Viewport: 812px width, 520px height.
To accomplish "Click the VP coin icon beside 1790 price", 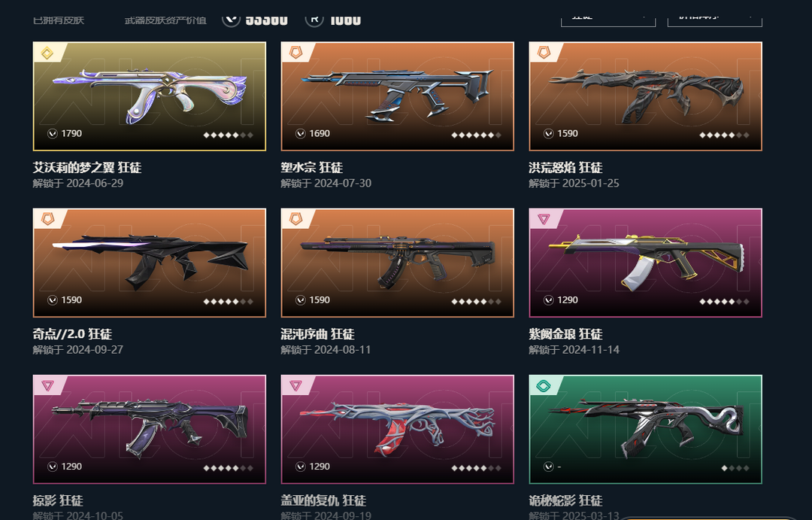I will (x=53, y=134).
